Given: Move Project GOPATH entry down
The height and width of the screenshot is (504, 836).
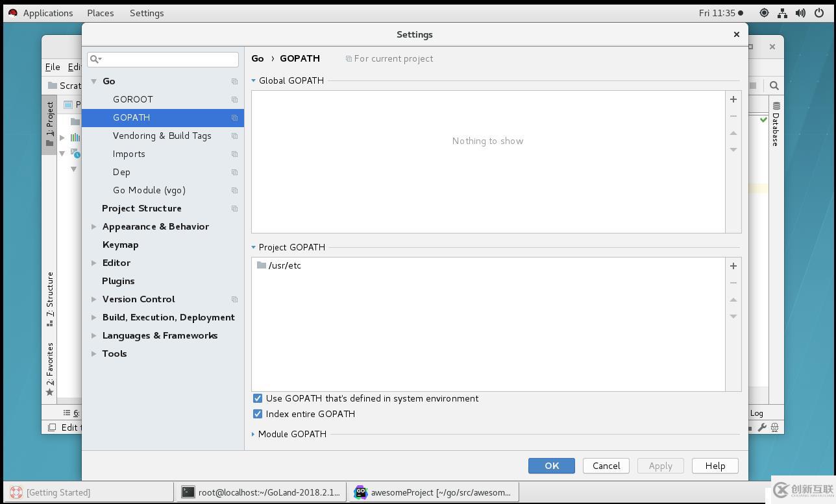Looking at the screenshot, I should coord(733,317).
